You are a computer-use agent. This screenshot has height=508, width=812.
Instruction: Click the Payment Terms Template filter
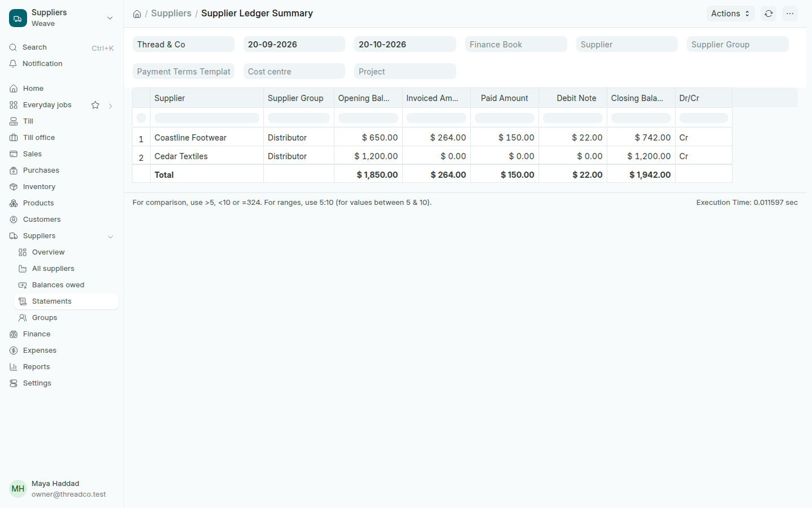click(x=183, y=72)
